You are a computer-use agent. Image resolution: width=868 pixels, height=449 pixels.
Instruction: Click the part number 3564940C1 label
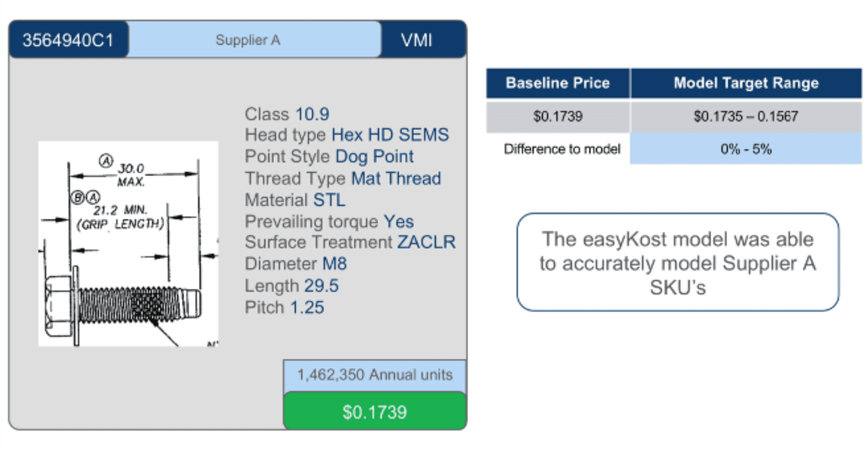point(68,40)
